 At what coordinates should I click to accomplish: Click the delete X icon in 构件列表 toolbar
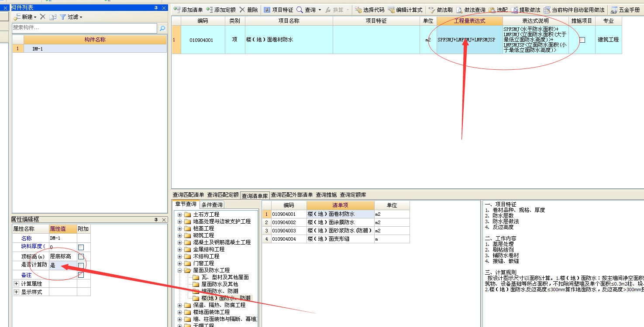click(x=43, y=17)
